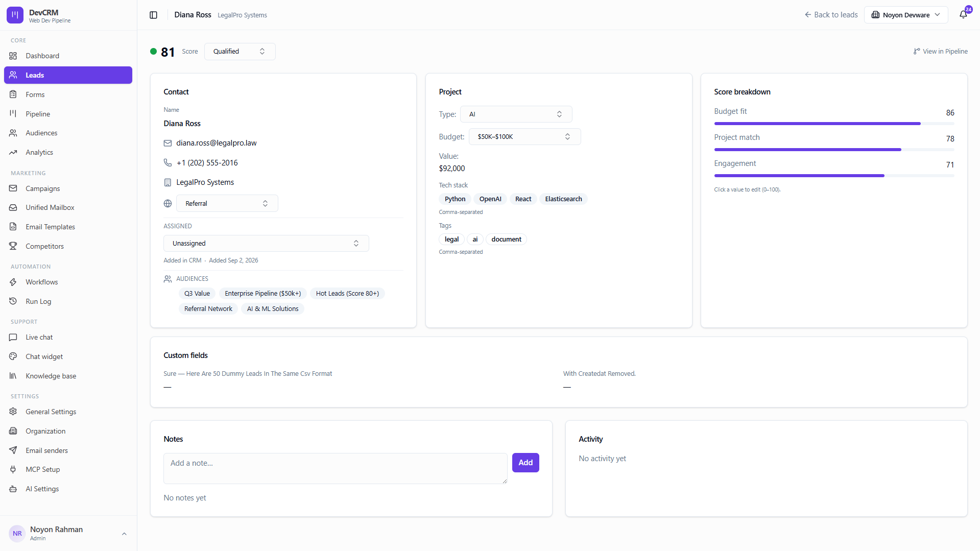Click the Engagement score bar
Screen dimensions: 980x551
(834, 176)
